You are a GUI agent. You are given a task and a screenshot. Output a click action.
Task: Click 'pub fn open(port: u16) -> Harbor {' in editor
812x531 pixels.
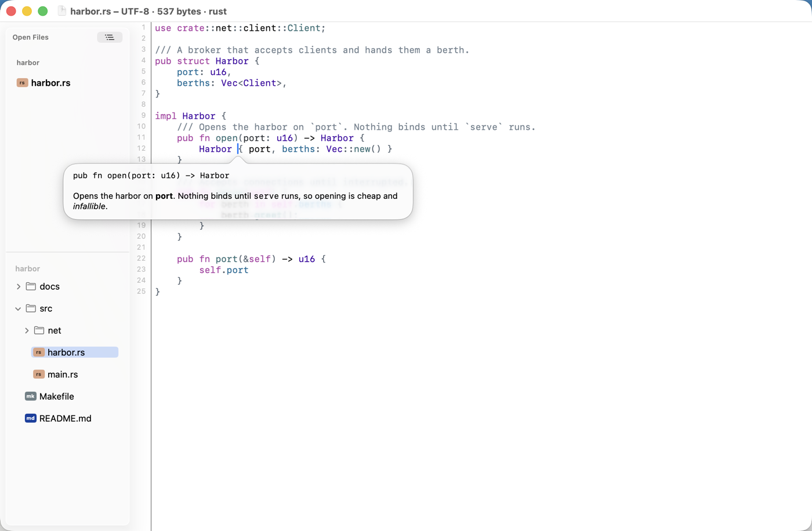[271, 138]
